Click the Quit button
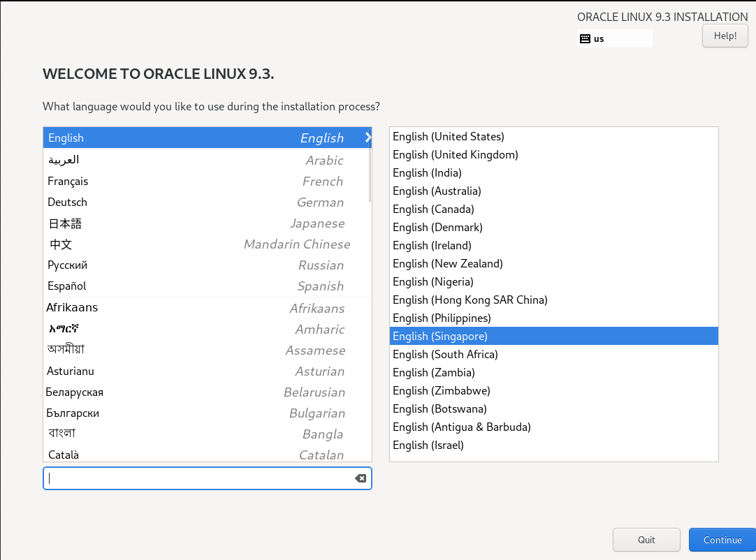 coord(646,540)
